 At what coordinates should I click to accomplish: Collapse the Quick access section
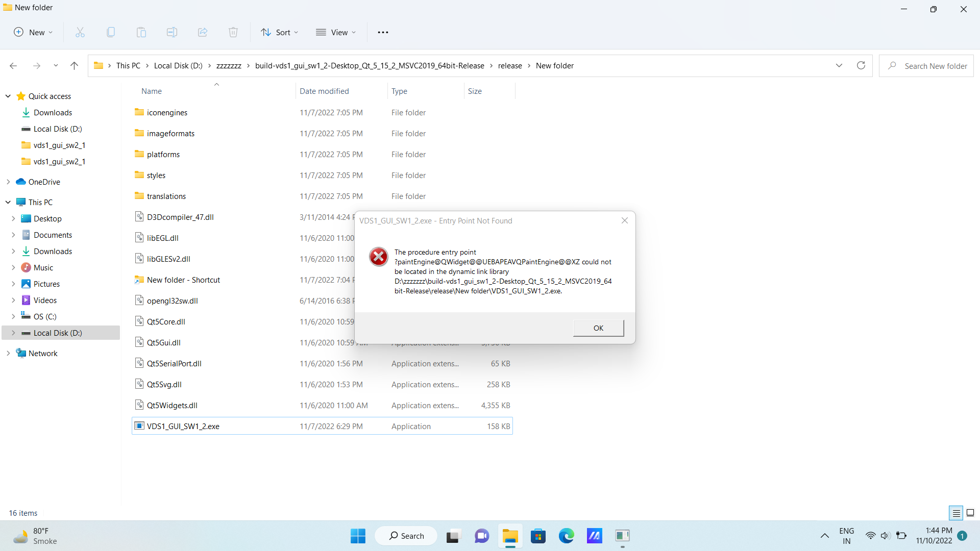click(8, 96)
